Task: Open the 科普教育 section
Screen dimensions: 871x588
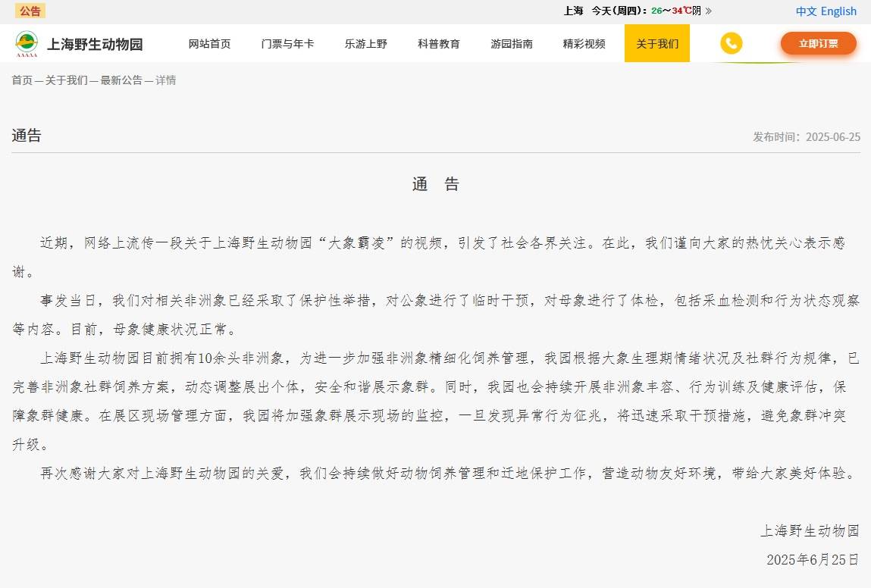Action: [437, 44]
